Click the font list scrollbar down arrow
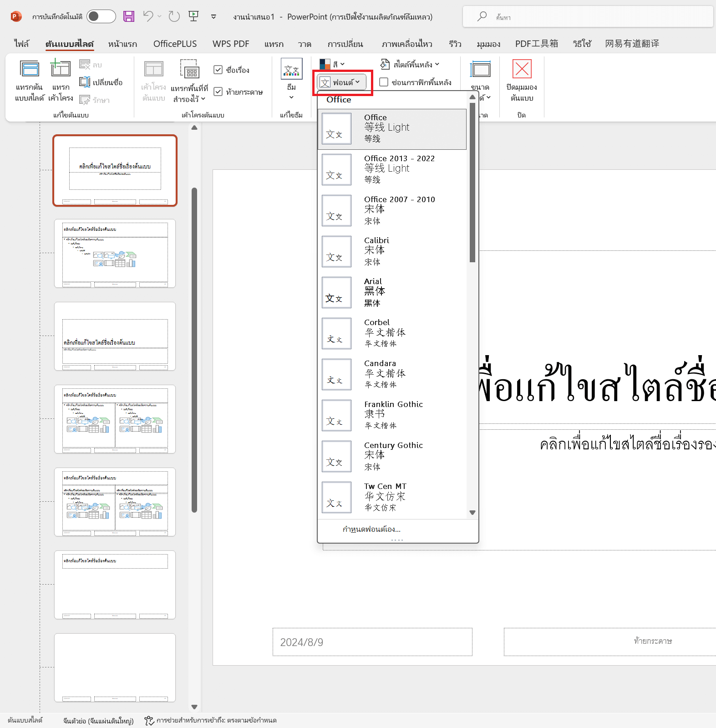Image resolution: width=716 pixels, height=728 pixels. (x=472, y=513)
